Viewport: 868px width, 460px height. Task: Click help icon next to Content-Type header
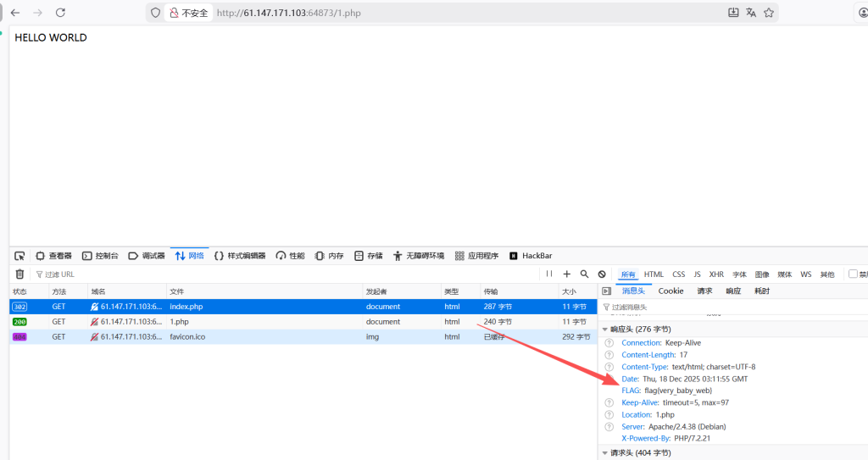click(x=609, y=367)
